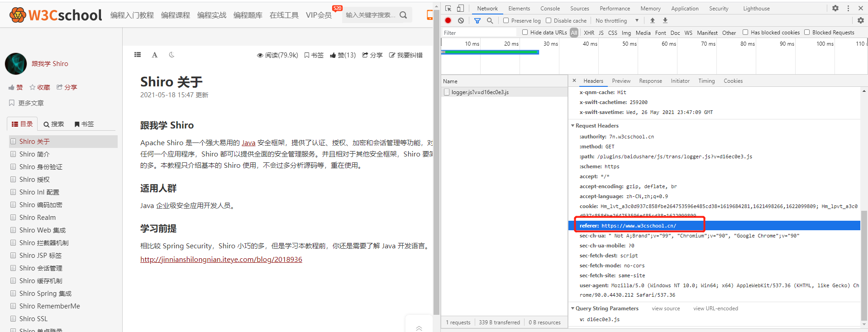868x332 pixels.
Task: Click the font size A icon
Action: point(155,55)
